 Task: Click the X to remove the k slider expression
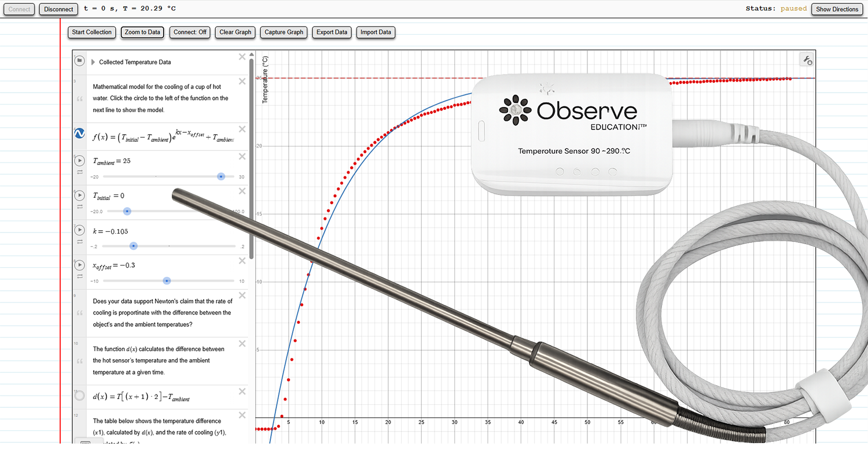point(242,226)
